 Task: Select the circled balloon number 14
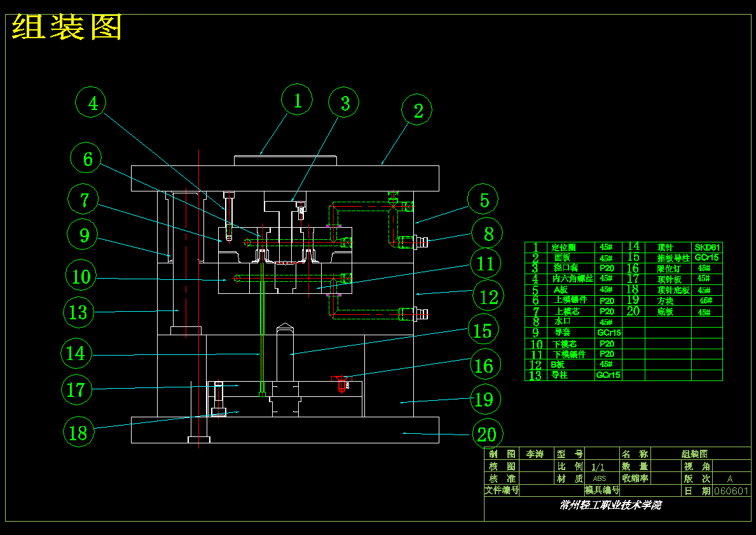pyautogui.click(x=76, y=353)
